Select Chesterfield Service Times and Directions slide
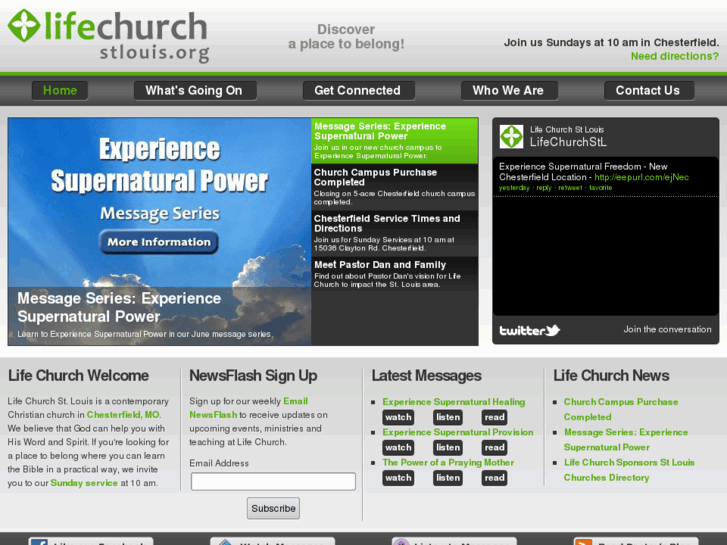Screen dimensions: 727x545 point(395,233)
